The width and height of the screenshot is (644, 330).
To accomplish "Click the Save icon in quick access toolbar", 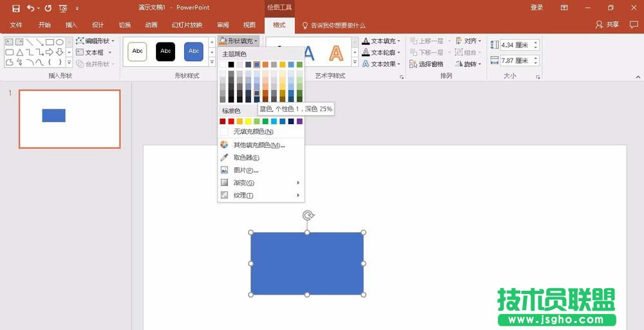I will click(15, 8).
